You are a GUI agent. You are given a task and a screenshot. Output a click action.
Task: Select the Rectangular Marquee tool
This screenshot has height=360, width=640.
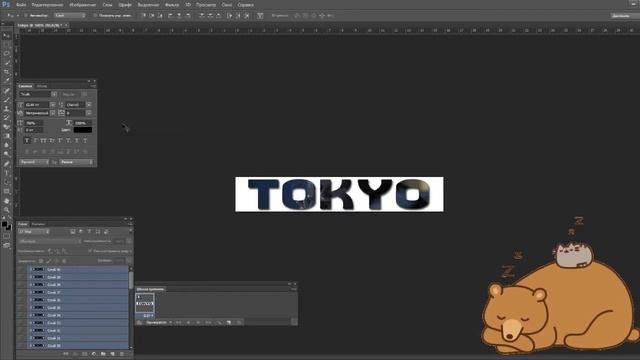(7, 44)
